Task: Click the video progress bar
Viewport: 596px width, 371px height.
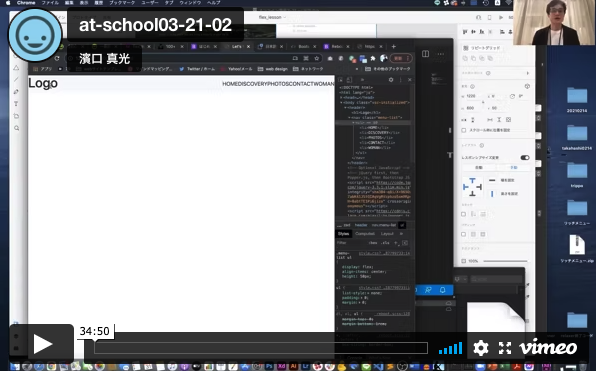Action: (261, 348)
